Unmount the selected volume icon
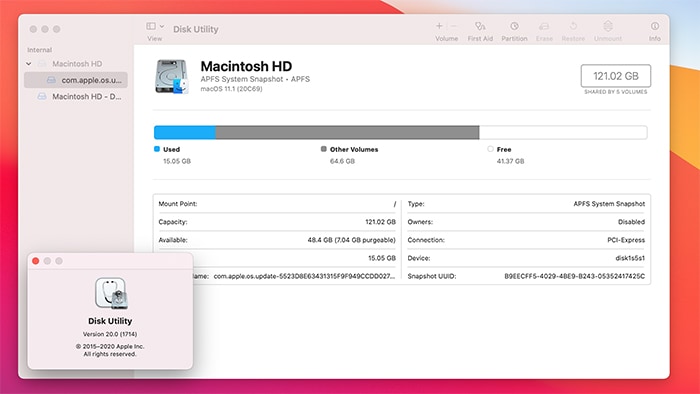 click(x=608, y=26)
